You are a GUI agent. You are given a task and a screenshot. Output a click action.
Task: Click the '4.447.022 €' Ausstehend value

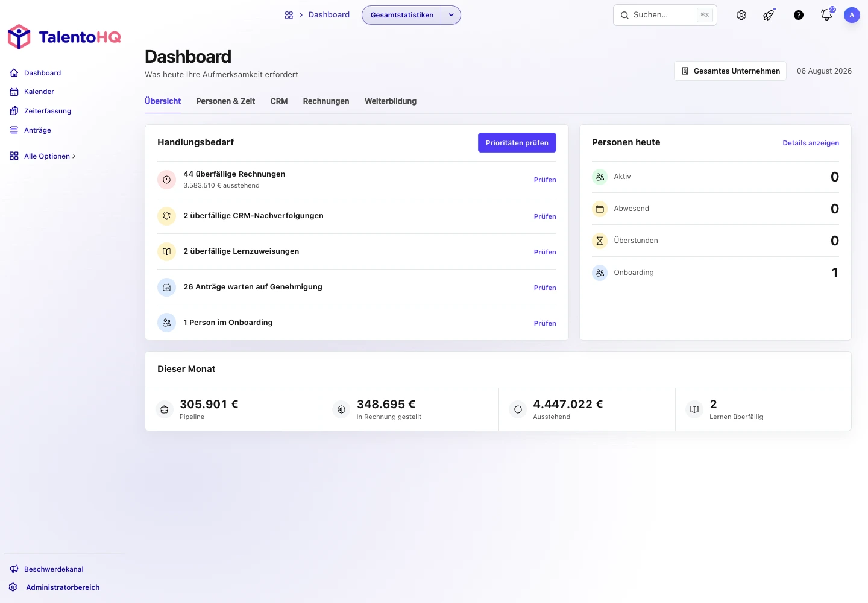568,404
